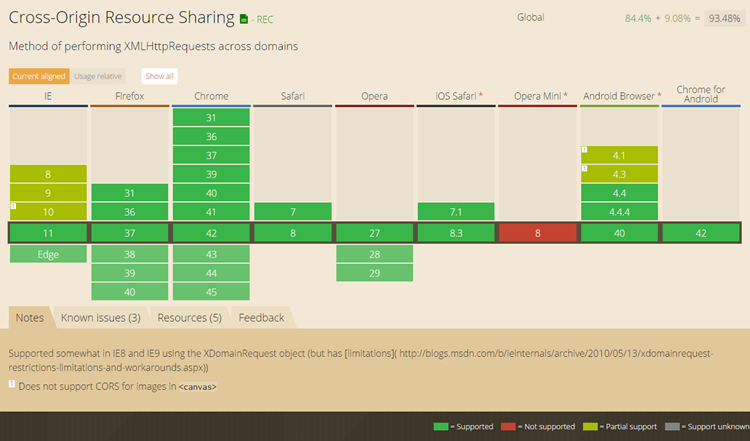The width and height of the screenshot is (750, 441).
Task: Click the green spec document icon
Action: (x=244, y=19)
